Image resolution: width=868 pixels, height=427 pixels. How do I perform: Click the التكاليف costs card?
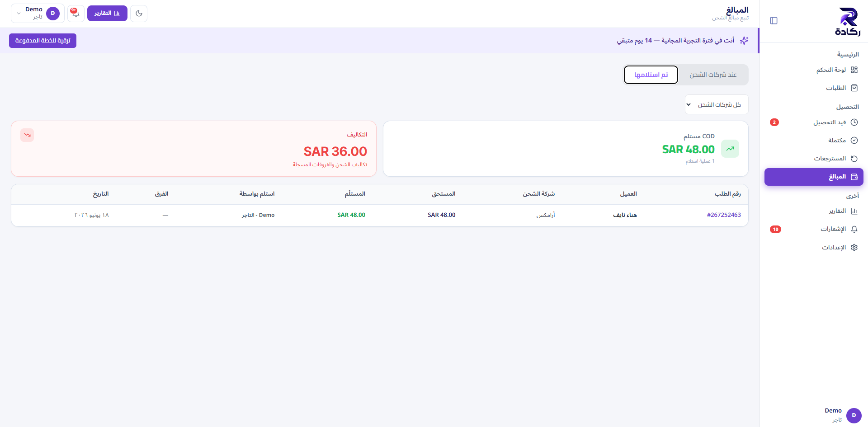193,149
